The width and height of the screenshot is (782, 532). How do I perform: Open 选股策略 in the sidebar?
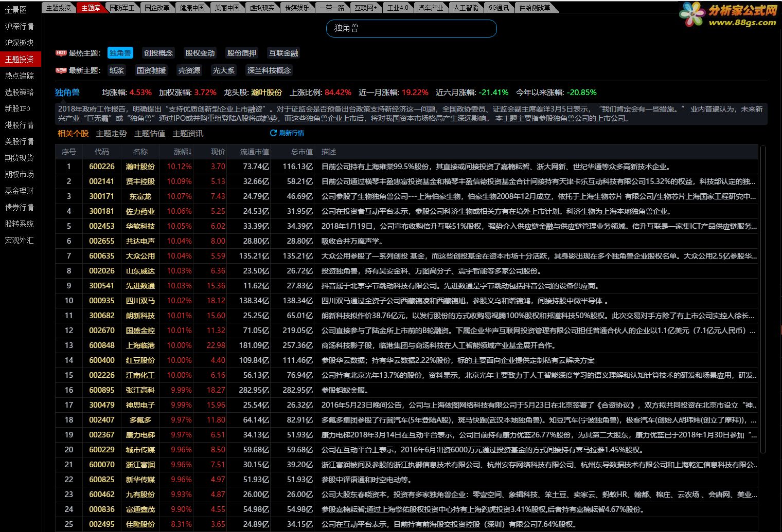[20, 92]
